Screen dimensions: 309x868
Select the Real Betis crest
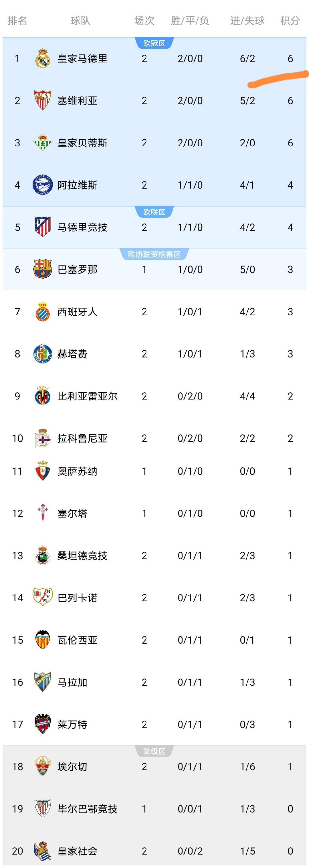(42, 143)
